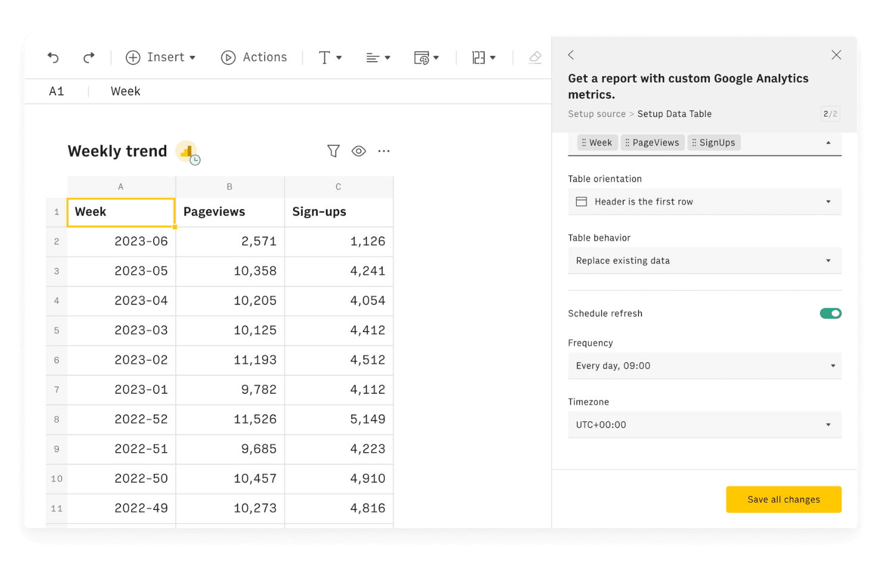This screenshot has height=588, width=882.
Task: Click Save all changes button
Action: click(784, 499)
